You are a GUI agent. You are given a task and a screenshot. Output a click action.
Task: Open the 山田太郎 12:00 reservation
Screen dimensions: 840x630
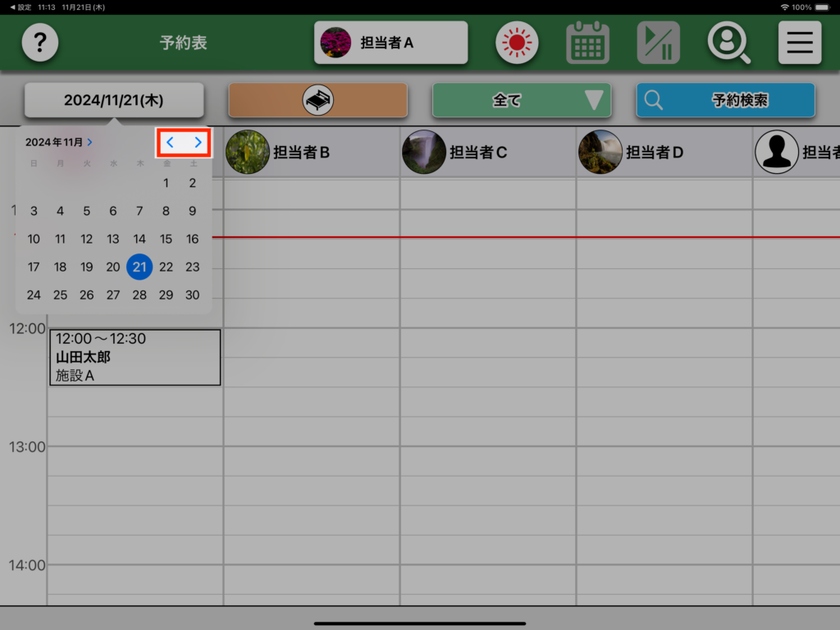(135, 357)
